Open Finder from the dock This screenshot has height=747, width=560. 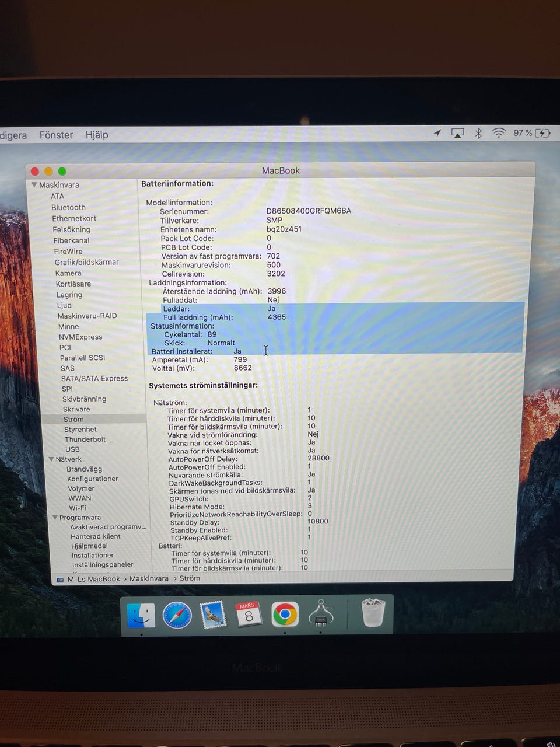(141, 615)
